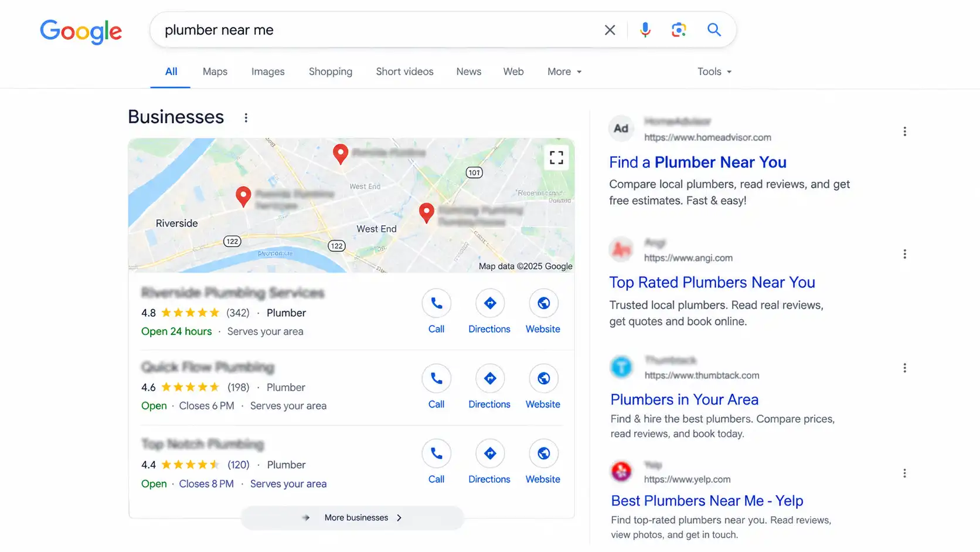Open the Tools dropdown
Viewport: 980px width, 552px height.
click(x=714, y=72)
